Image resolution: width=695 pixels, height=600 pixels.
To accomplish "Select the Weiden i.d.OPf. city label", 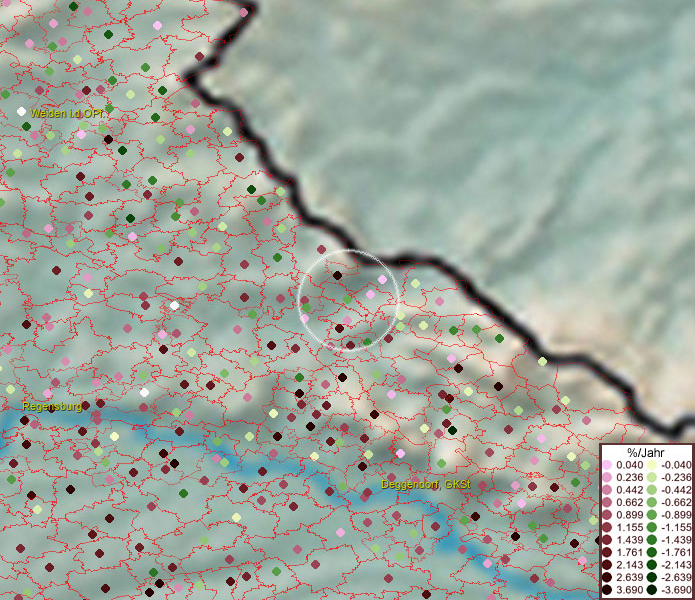I will coord(67,114).
